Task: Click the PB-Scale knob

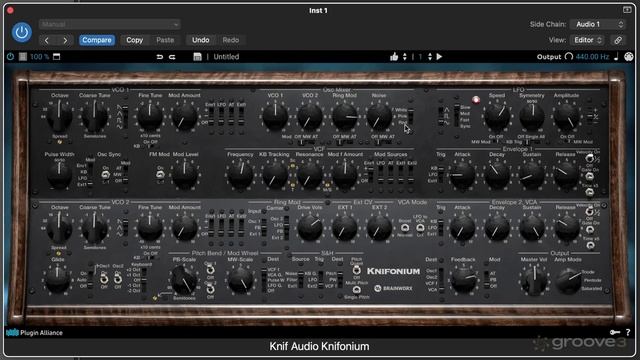Action: point(184,280)
